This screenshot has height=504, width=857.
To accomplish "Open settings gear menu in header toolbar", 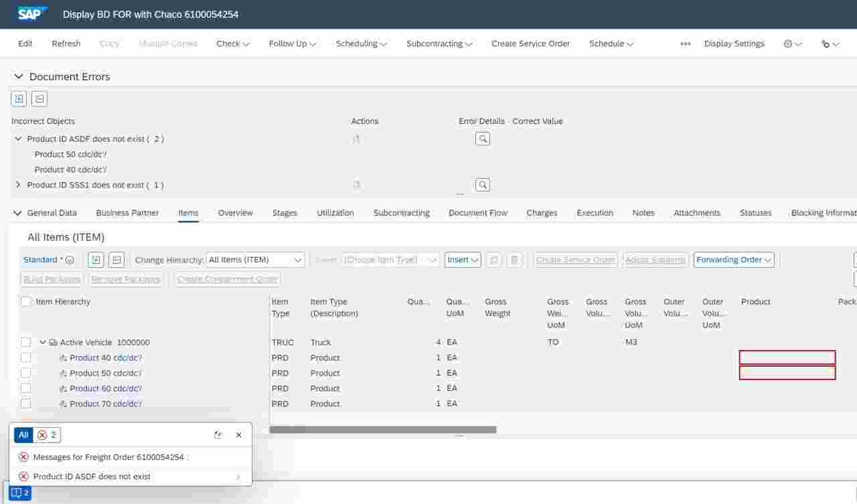I will [x=792, y=44].
